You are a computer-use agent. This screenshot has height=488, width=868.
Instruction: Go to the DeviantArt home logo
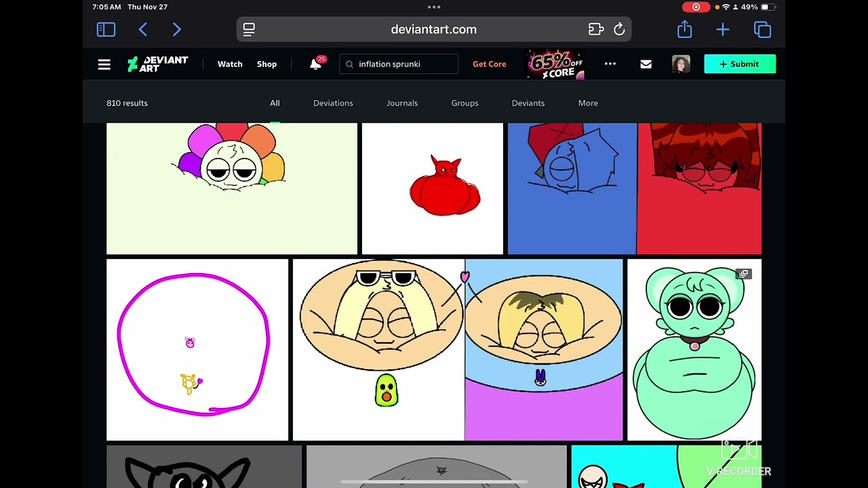(157, 64)
